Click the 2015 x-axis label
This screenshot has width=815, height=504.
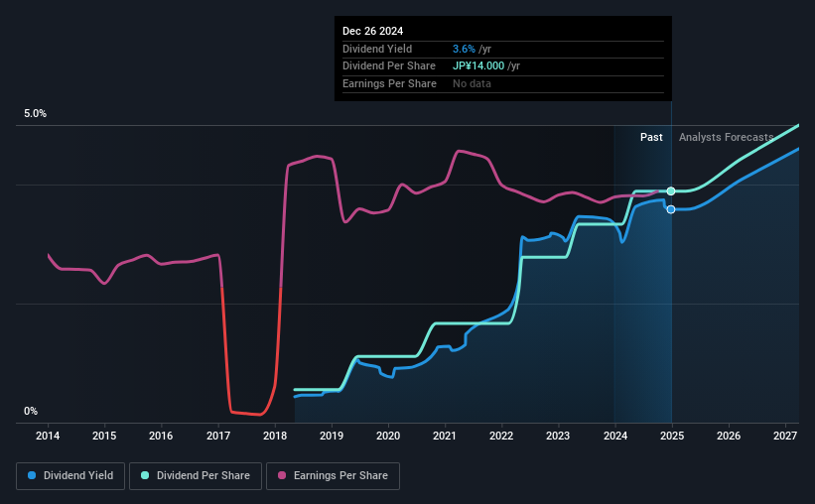(x=104, y=436)
